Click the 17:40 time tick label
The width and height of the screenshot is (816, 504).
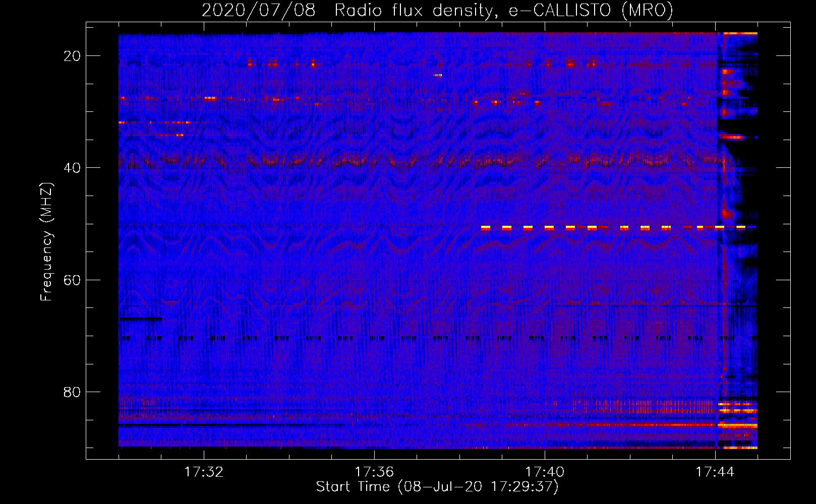click(545, 472)
